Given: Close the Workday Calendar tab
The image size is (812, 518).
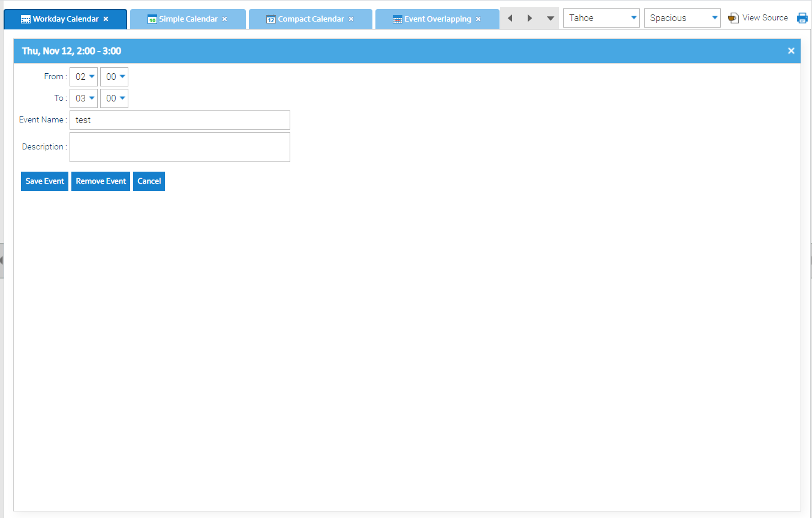Looking at the screenshot, I should tap(106, 19).
